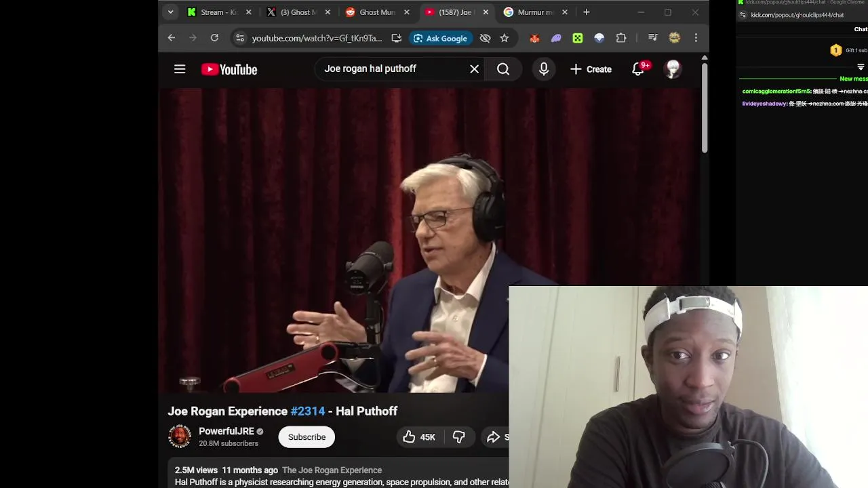The width and height of the screenshot is (868, 488).
Task: Open the purple ghost extension icon
Action: coord(556,38)
